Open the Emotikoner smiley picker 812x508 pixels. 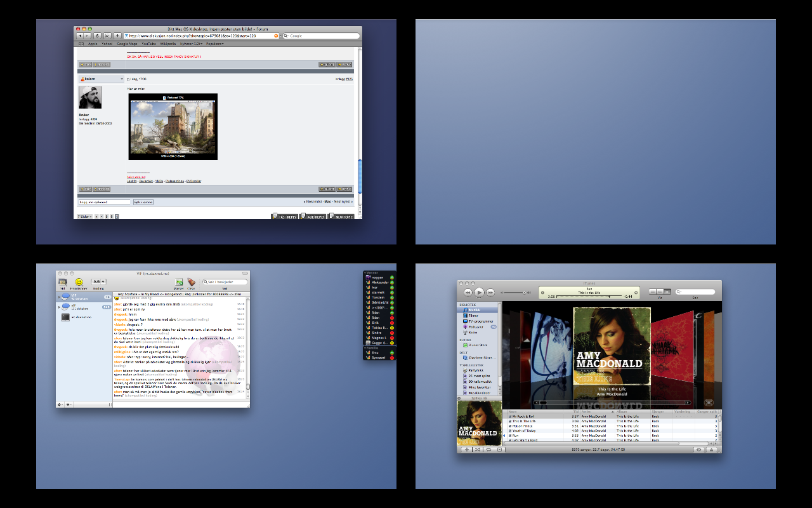point(79,282)
